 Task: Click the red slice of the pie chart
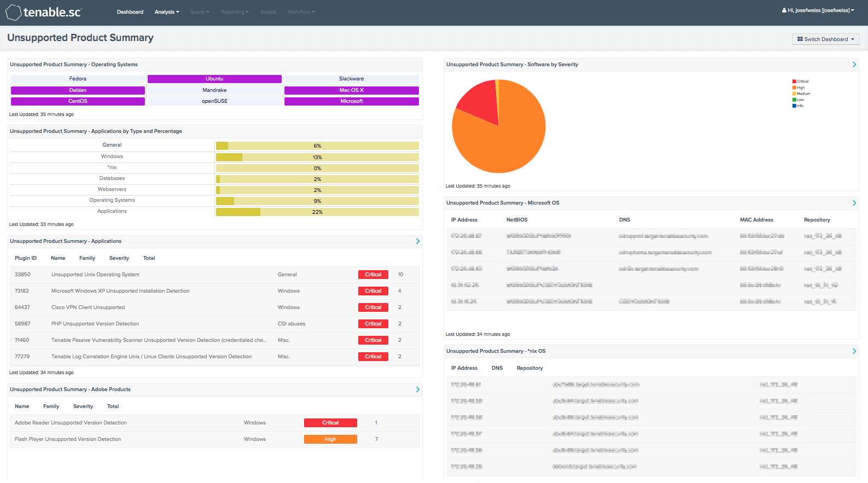coord(480,103)
